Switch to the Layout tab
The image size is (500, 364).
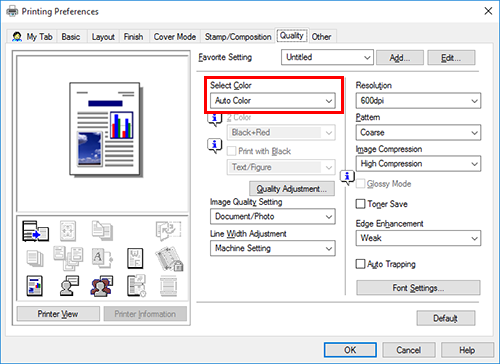tap(103, 37)
